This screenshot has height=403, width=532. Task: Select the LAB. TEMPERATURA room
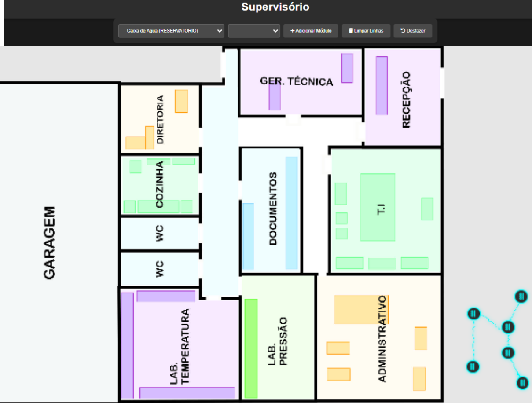[x=180, y=347]
